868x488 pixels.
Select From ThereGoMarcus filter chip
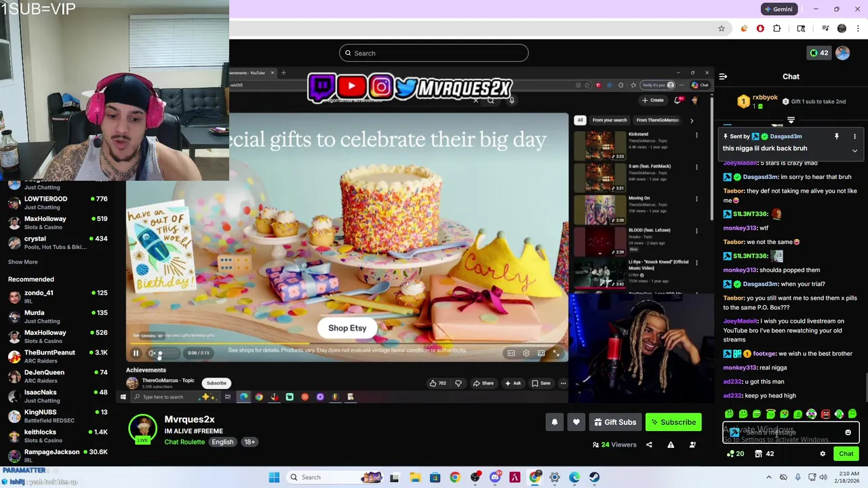pyautogui.click(x=658, y=120)
